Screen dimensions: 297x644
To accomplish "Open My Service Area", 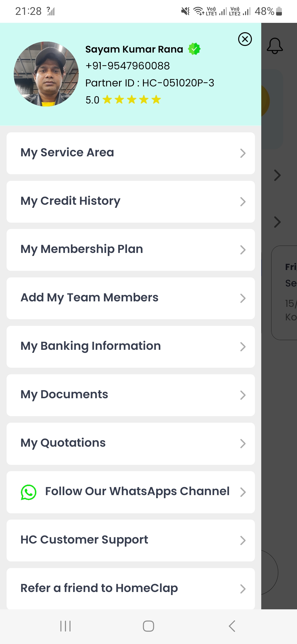I will tap(131, 153).
